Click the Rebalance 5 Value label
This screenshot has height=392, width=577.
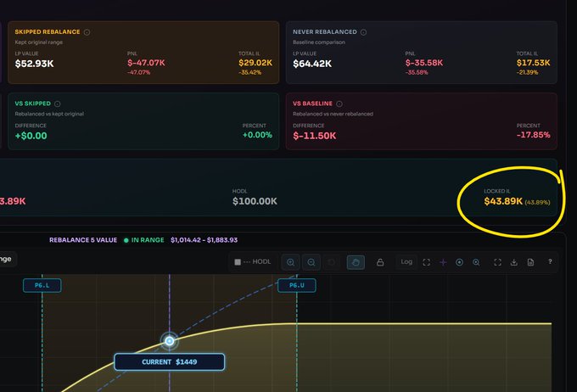(x=83, y=240)
